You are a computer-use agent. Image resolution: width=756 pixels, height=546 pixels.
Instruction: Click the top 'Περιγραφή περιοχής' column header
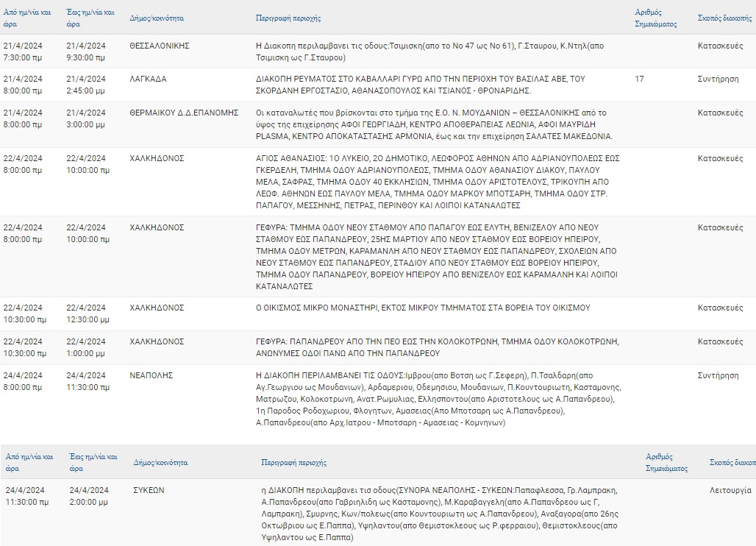point(288,18)
